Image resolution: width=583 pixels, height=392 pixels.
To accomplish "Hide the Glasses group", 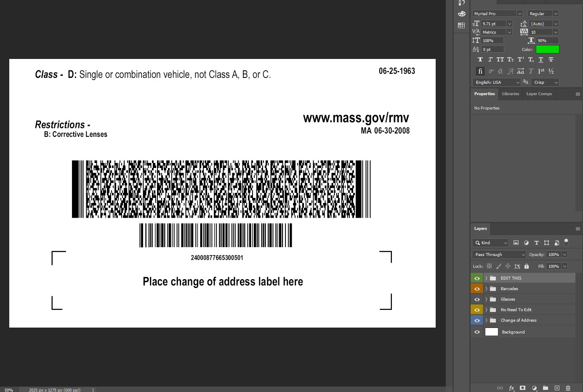I will (x=477, y=299).
